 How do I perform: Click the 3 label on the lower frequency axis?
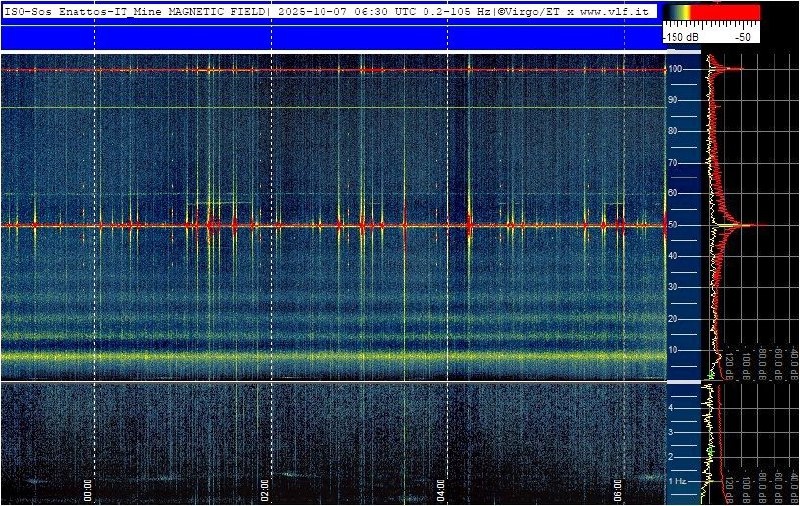pyautogui.click(x=671, y=433)
